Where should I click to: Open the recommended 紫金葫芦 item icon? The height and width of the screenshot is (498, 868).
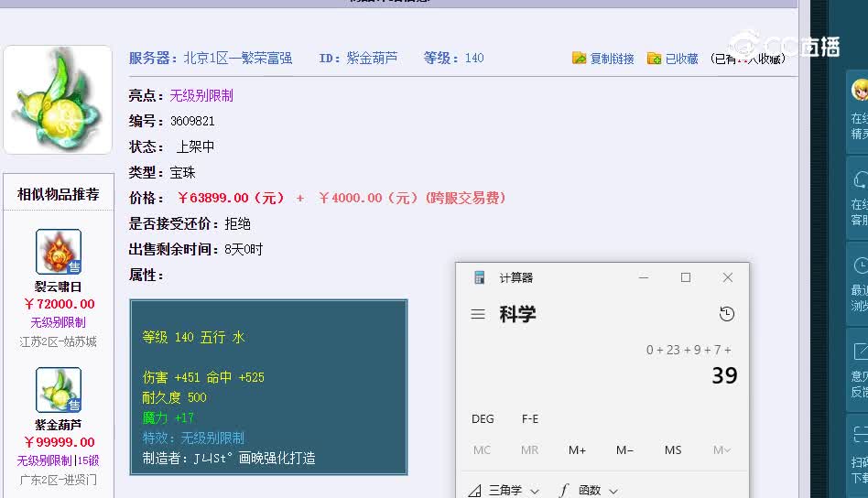click(59, 390)
